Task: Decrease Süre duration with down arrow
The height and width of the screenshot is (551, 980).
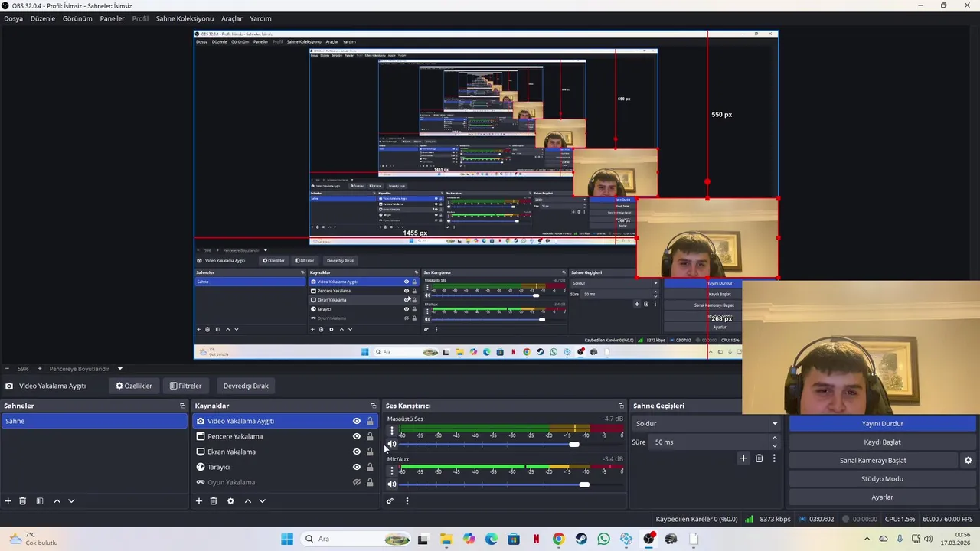Action: point(774,445)
